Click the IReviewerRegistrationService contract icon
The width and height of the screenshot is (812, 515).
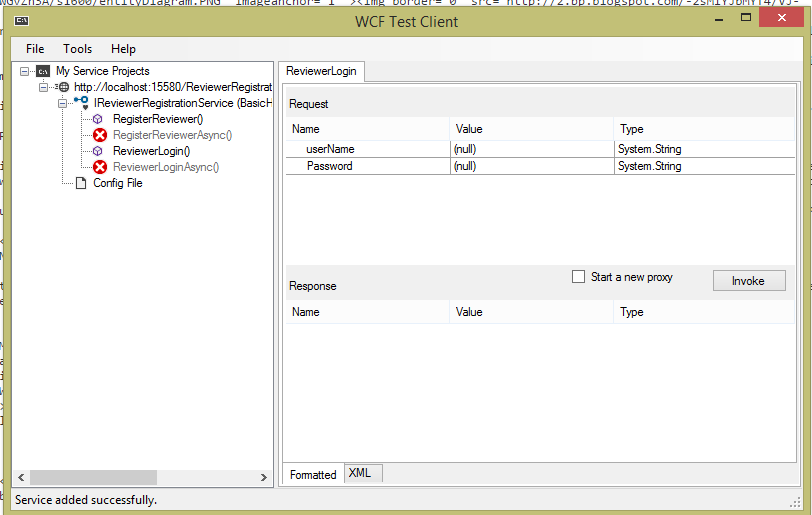[81, 103]
